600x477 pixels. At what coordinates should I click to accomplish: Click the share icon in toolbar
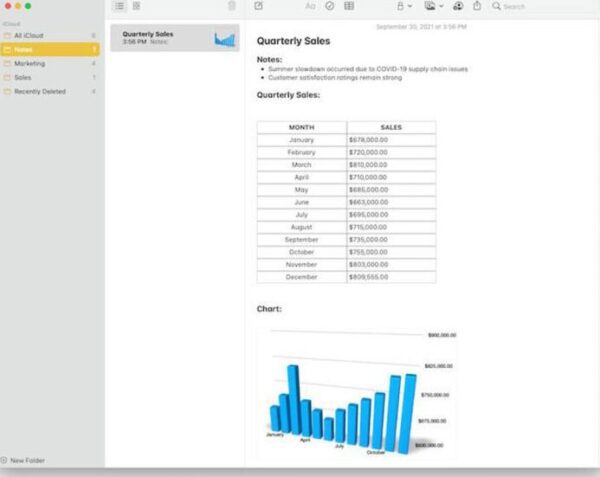(x=477, y=6)
